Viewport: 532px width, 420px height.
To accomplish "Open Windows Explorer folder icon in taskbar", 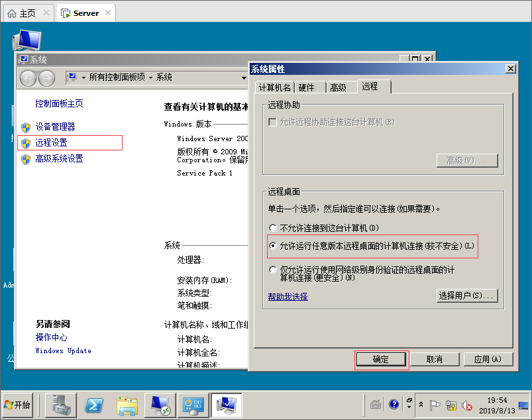I will click(x=127, y=404).
